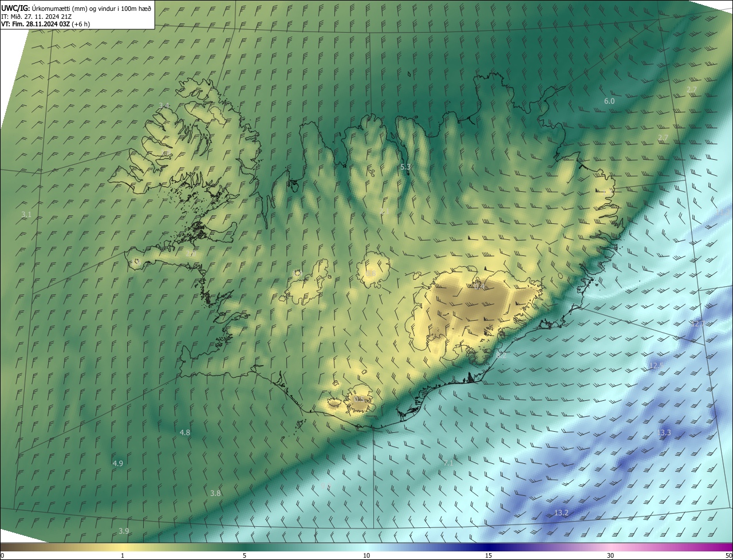
Task: Click the 3.1 value on the western edge
Action: [x=26, y=215]
